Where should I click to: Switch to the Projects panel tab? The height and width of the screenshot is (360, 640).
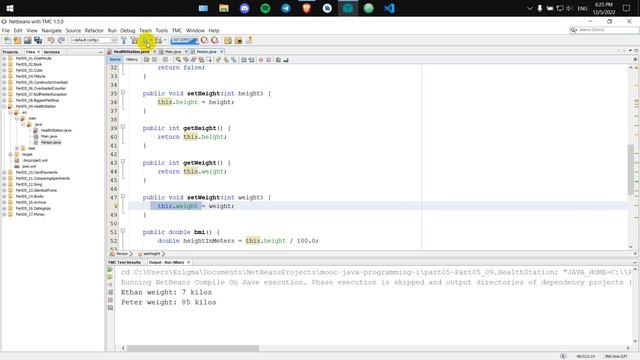(11, 52)
